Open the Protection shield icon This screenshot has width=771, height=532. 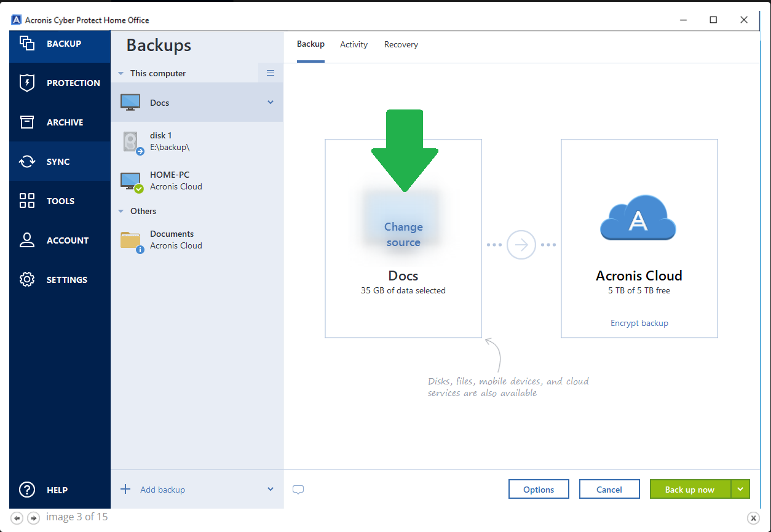pos(26,83)
